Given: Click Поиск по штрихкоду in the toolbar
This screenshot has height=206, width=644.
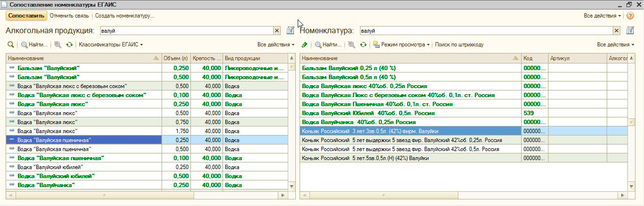Looking at the screenshot, I should pyautogui.click(x=459, y=45).
